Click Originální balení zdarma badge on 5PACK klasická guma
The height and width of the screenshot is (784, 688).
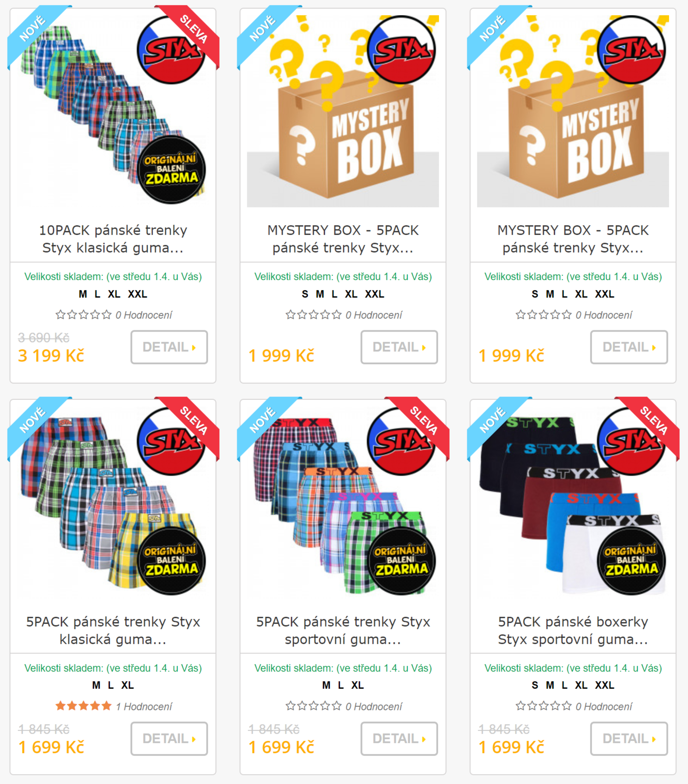coord(171,561)
